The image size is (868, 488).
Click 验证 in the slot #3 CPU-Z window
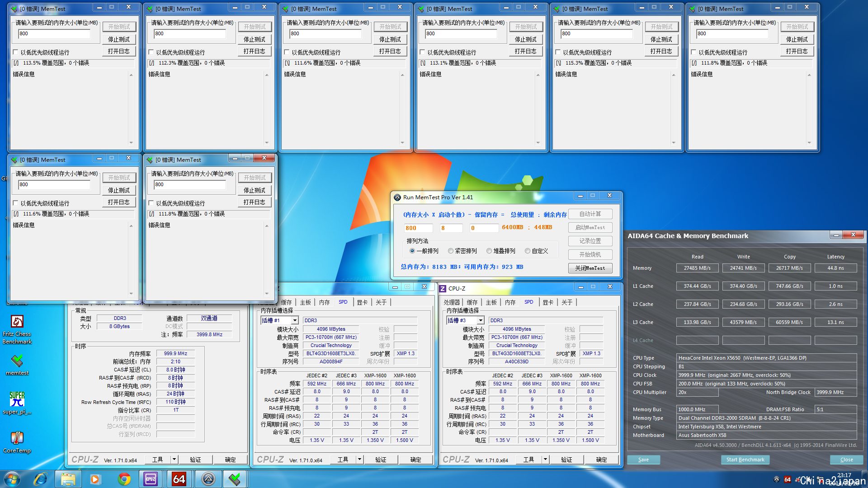click(x=566, y=460)
